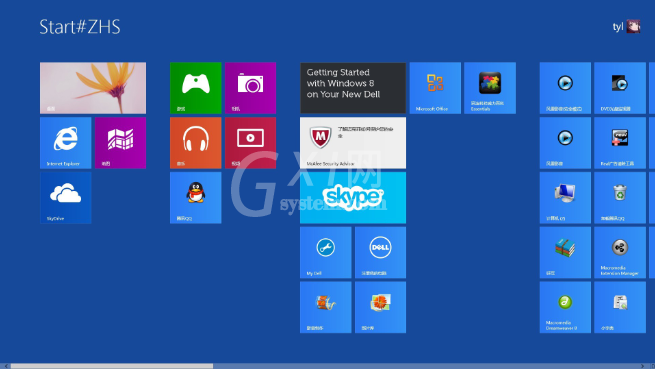Click the scrollbar right arrow
The height and width of the screenshot is (369, 655).
tap(643, 366)
